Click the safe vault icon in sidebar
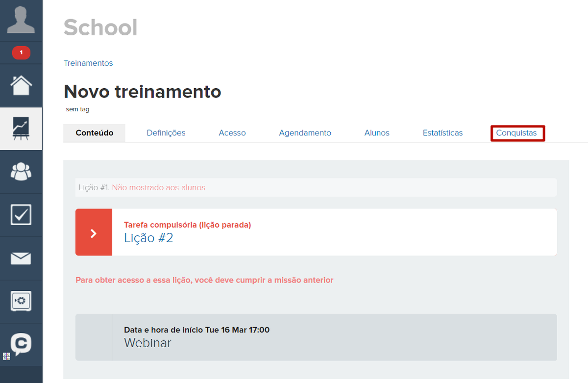The width and height of the screenshot is (588, 383). point(21,301)
